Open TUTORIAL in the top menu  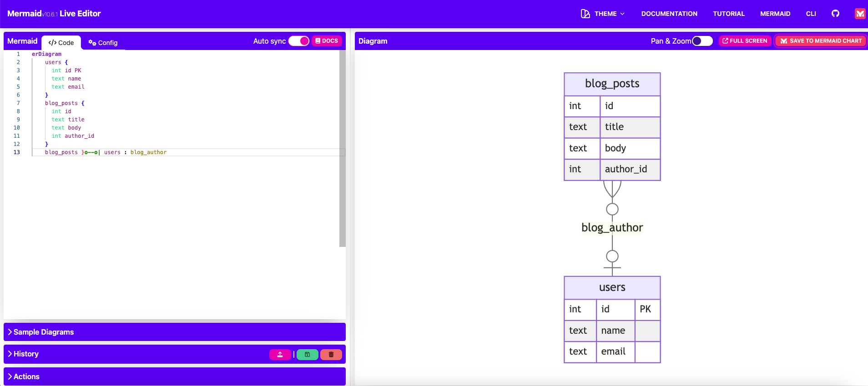[729, 14]
